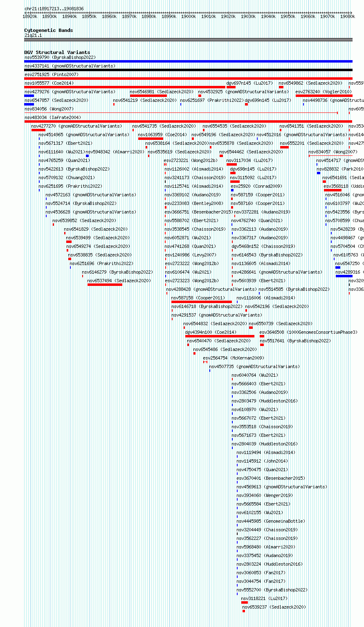Select the nsv4337141 gnomAD black variant bar
This screenshot has width=364, height=627.
coord(188,70)
